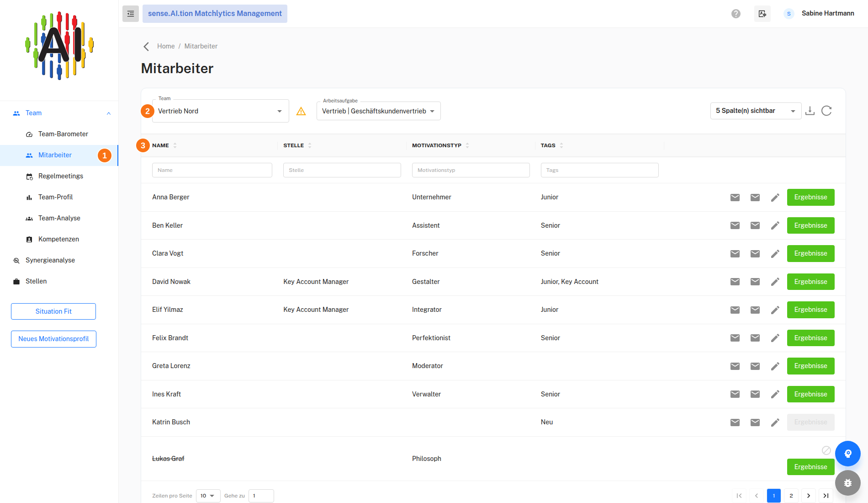The image size is (868, 503).
Task: Click the first mail icon for Ines Kraft
Action: (x=735, y=394)
